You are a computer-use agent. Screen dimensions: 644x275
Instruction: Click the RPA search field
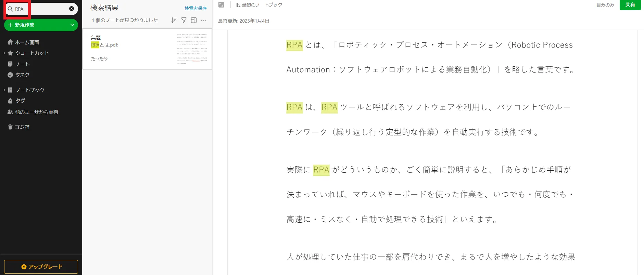click(x=42, y=9)
